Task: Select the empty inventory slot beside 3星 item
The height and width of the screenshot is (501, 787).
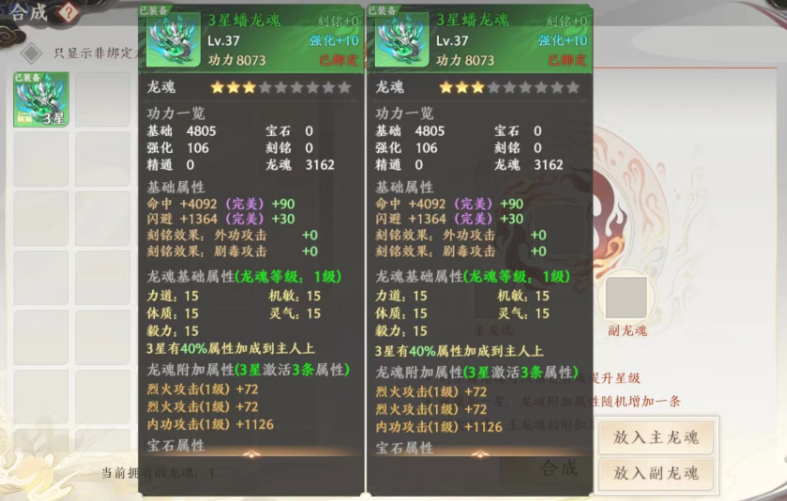Action: 103,99
